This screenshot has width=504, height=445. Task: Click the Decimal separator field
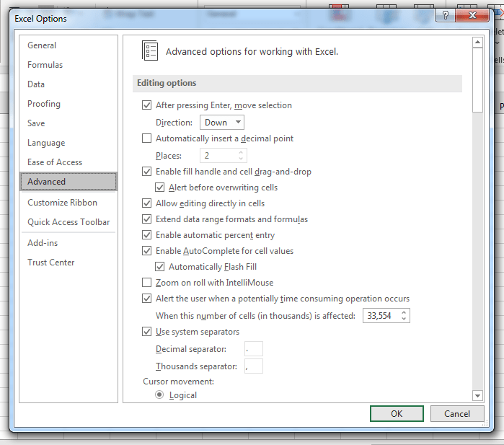254,349
